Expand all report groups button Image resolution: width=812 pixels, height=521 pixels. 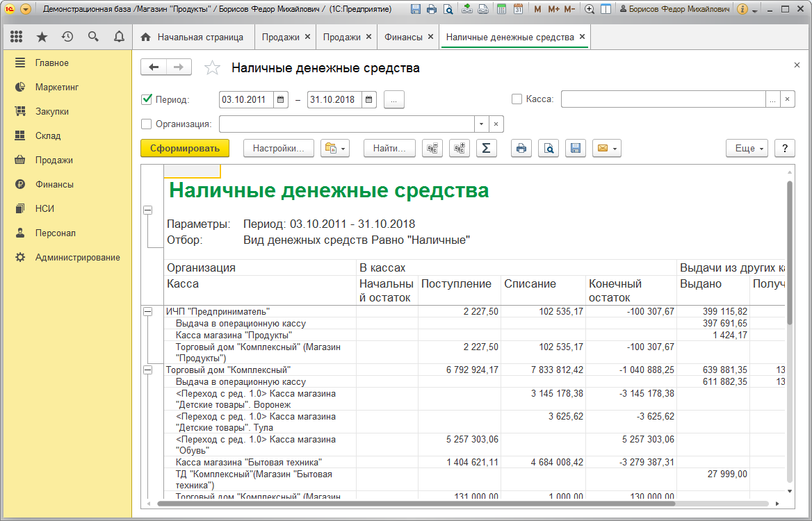tap(460, 149)
